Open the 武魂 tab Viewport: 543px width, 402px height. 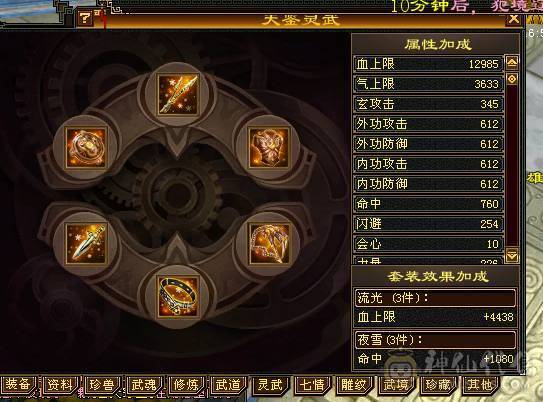click(x=144, y=385)
